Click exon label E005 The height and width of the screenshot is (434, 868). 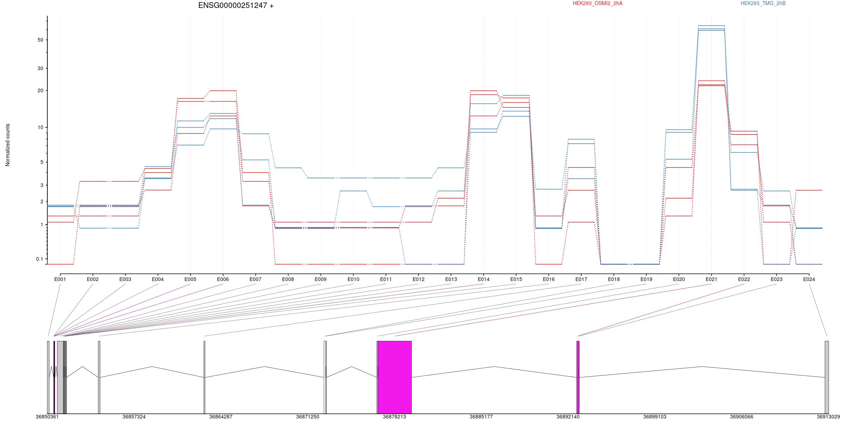click(x=190, y=279)
